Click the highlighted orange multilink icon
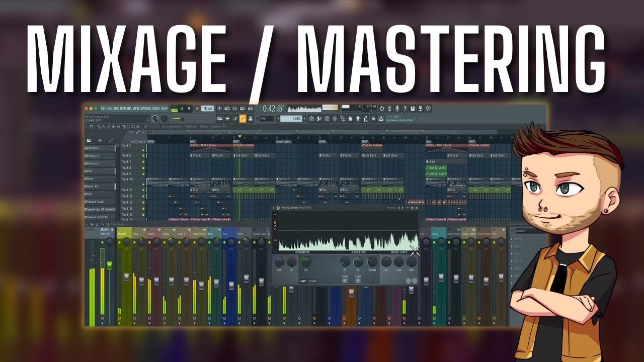Viewport: 644px width, 362px height. pos(242,119)
